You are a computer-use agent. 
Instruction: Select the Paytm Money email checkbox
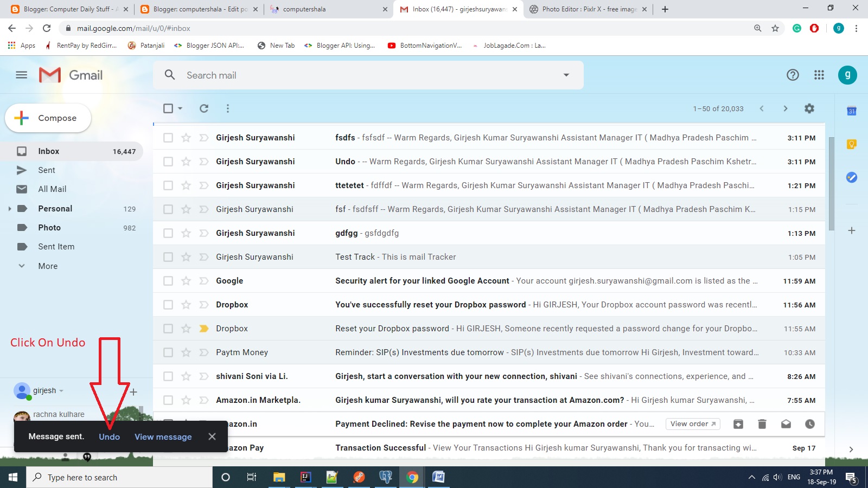point(168,352)
